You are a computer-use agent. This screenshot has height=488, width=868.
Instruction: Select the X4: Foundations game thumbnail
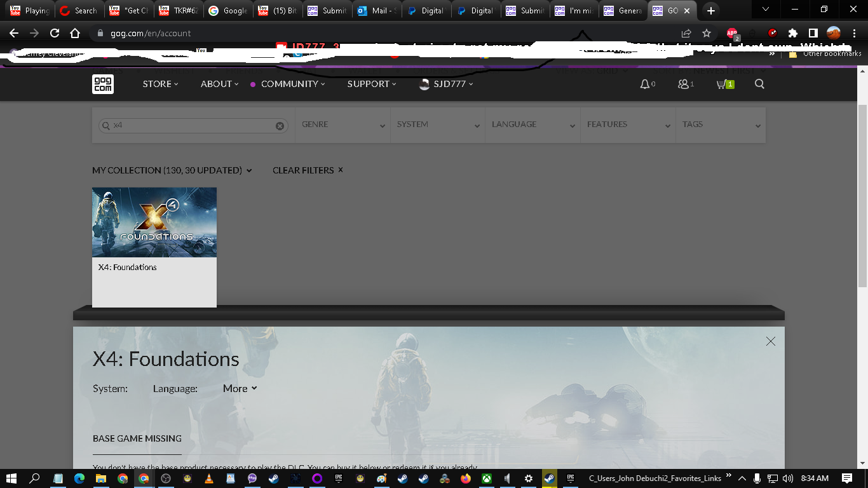click(x=154, y=222)
